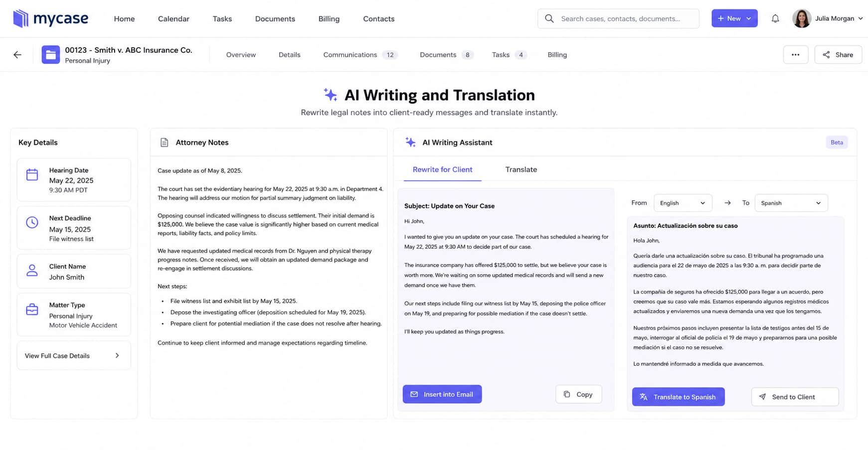Click the Client Name person icon
Screen dimensions: 868x450
32,271
